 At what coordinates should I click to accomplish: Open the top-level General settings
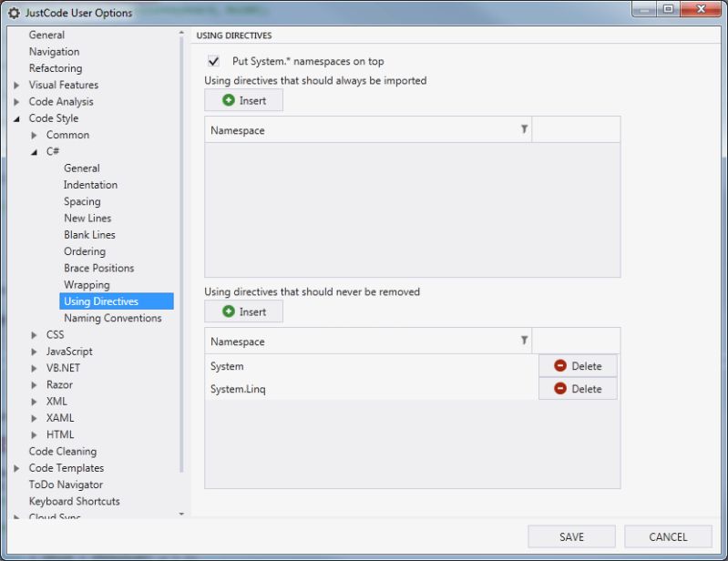[x=46, y=35]
